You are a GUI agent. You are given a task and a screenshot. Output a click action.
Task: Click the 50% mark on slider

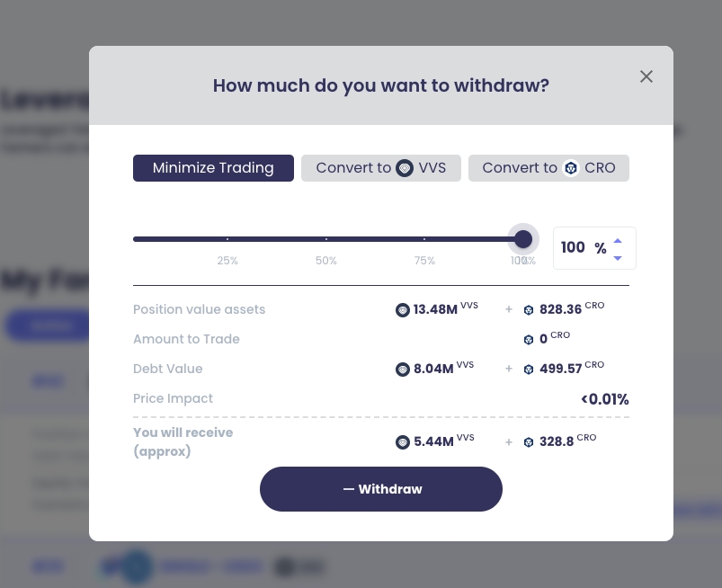pos(325,239)
